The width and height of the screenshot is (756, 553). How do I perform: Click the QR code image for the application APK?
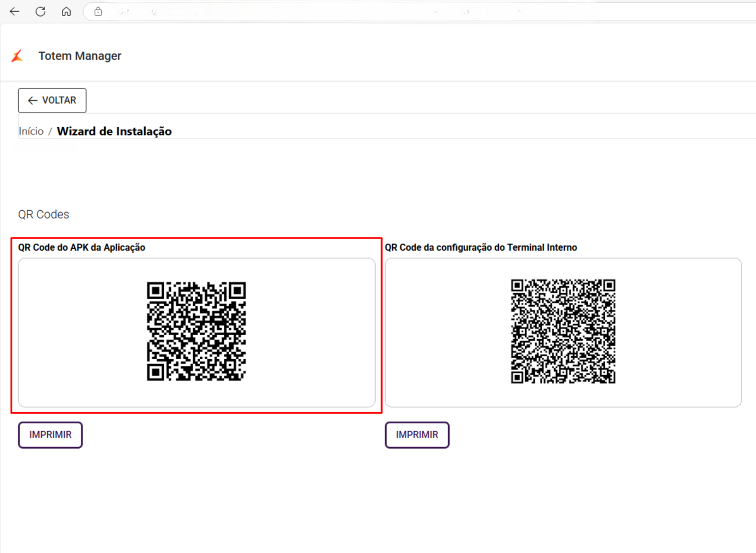[196, 332]
